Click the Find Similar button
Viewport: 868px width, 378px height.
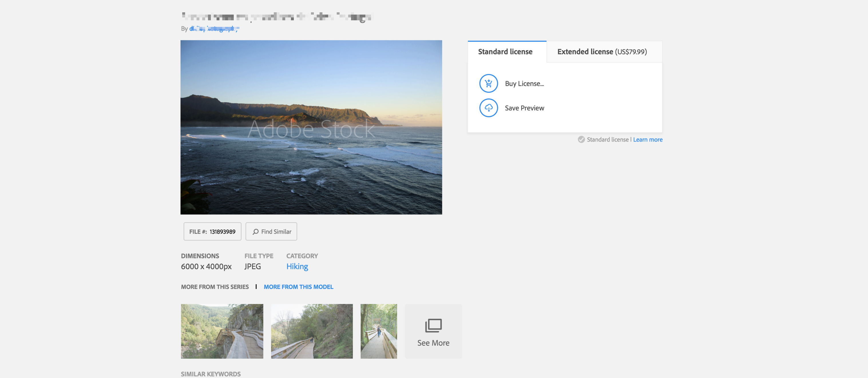(271, 231)
